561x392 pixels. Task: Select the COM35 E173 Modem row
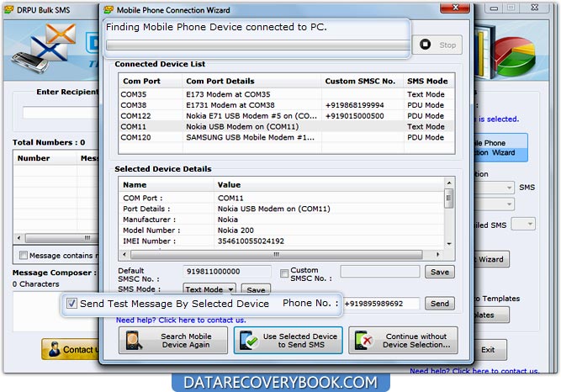pyautogui.click(x=287, y=94)
